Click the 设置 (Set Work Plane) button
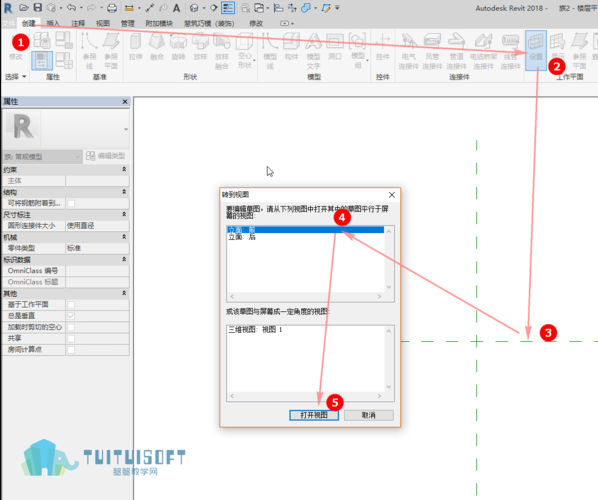 tap(536, 51)
